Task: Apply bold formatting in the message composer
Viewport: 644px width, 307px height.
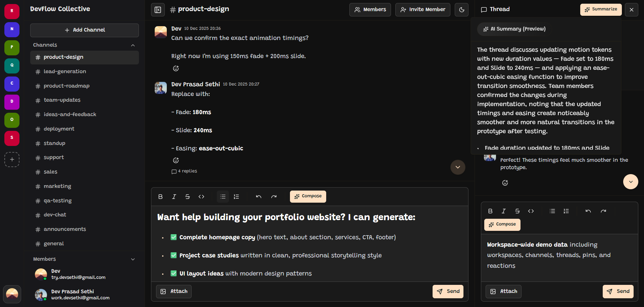Action: [160, 197]
